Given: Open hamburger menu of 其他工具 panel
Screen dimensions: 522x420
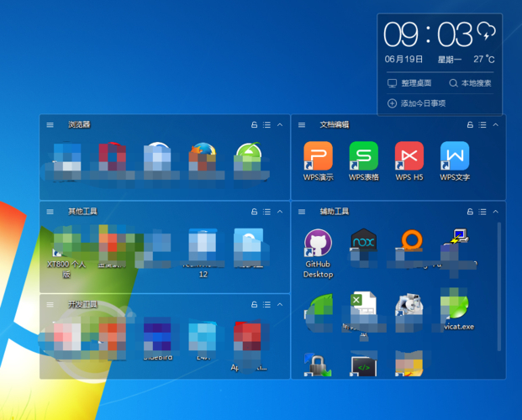Looking at the screenshot, I should tap(50, 212).
